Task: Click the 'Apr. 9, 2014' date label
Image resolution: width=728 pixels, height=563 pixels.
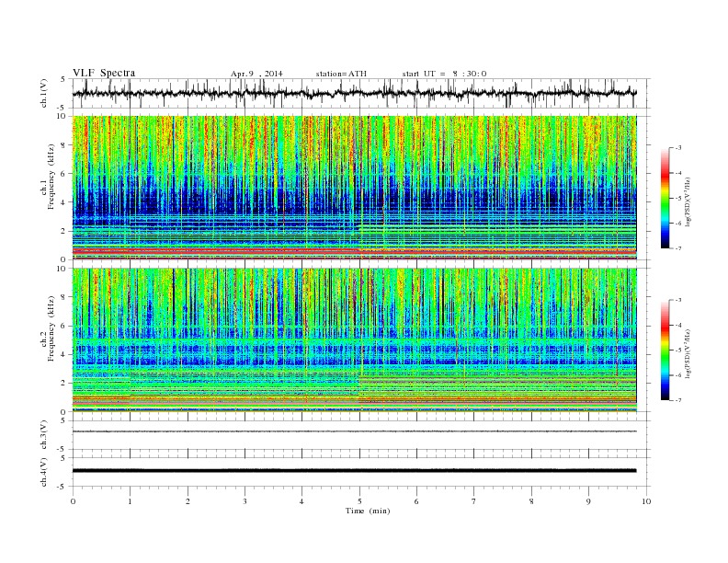Action: point(256,74)
